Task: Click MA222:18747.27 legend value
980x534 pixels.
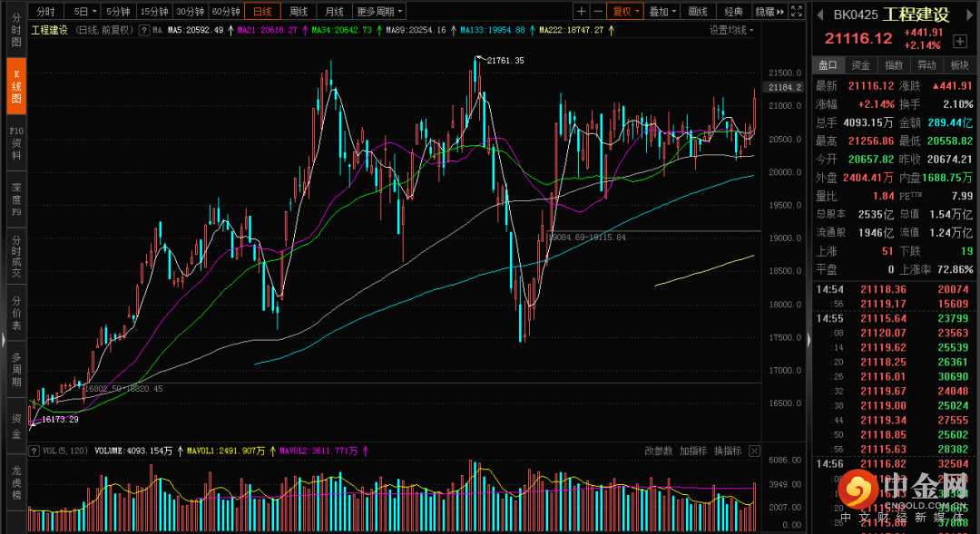Action: (572, 30)
